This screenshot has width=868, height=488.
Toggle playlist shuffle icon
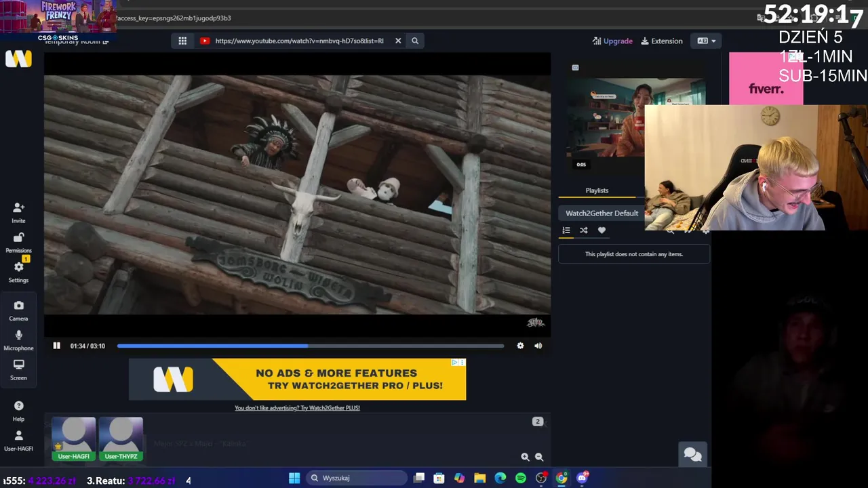pyautogui.click(x=583, y=230)
